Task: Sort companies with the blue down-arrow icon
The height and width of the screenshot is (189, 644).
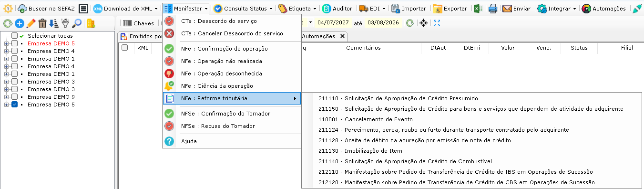Action: (53, 23)
